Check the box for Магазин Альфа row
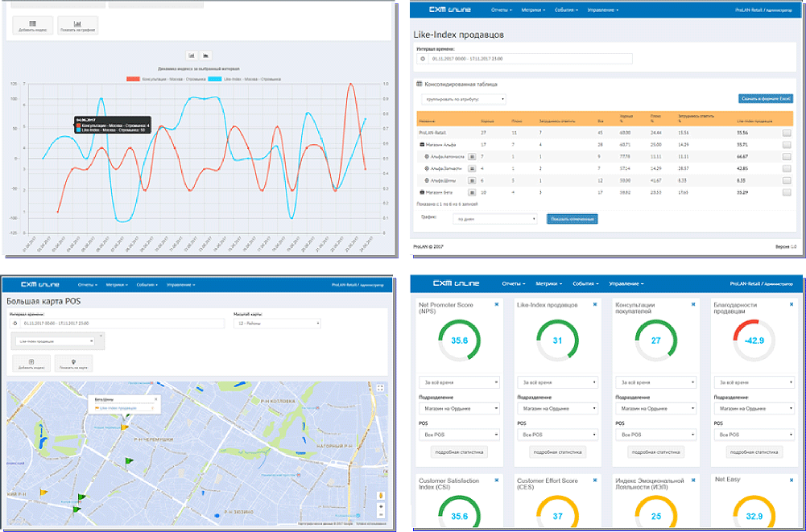 pos(786,144)
